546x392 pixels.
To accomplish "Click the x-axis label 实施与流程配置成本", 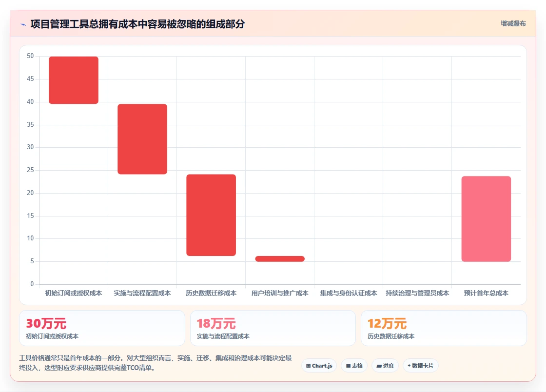I will (142, 293).
